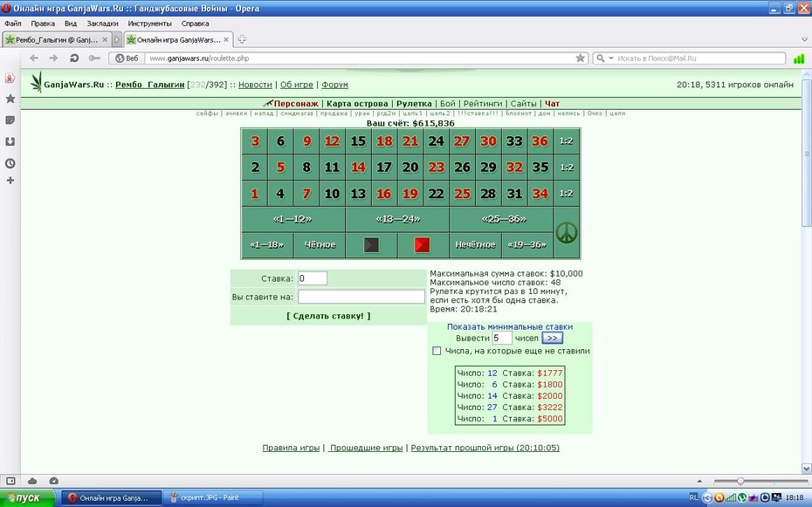Select the «25—36» dozen bet
Viewport: 812px width, 507px height.
pos(501,219)
